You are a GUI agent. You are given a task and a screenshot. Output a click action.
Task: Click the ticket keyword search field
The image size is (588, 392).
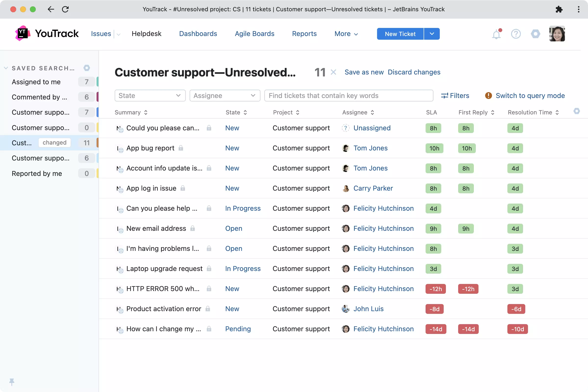(x=348, y=96)
